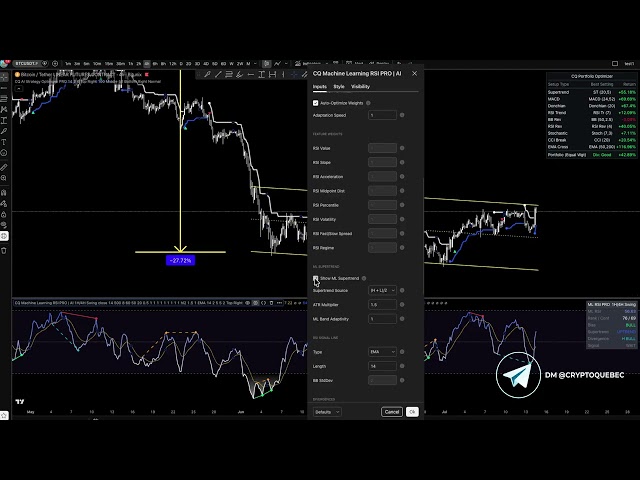Select the M timeframe

(x=248, y=64)
